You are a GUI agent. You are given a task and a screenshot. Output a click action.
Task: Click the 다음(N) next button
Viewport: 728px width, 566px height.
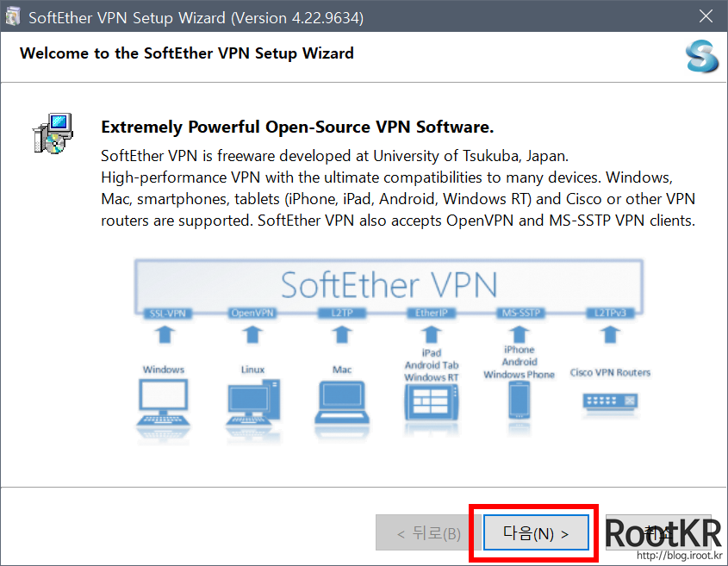point(536,532)
